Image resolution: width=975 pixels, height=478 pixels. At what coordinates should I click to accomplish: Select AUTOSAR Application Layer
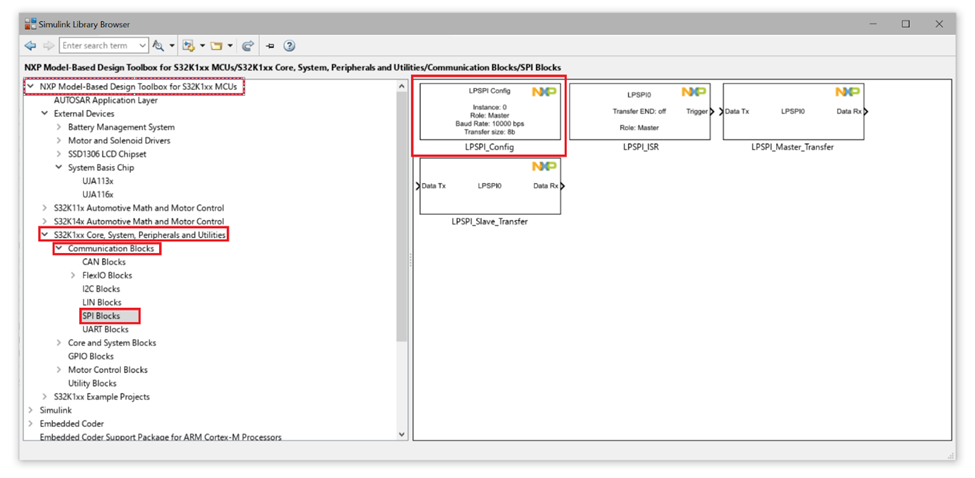tap(106, 100)
